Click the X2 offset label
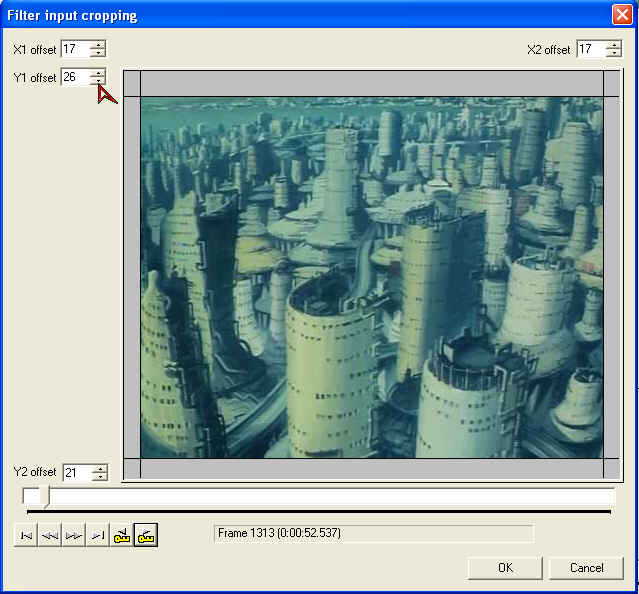The height and width of the screenshot is (594, 639). (549, 50)
